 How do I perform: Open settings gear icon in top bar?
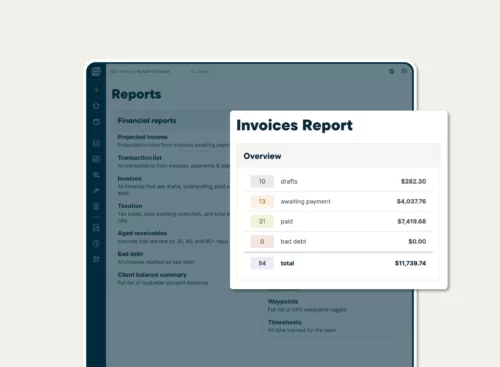tap(392, 71)
